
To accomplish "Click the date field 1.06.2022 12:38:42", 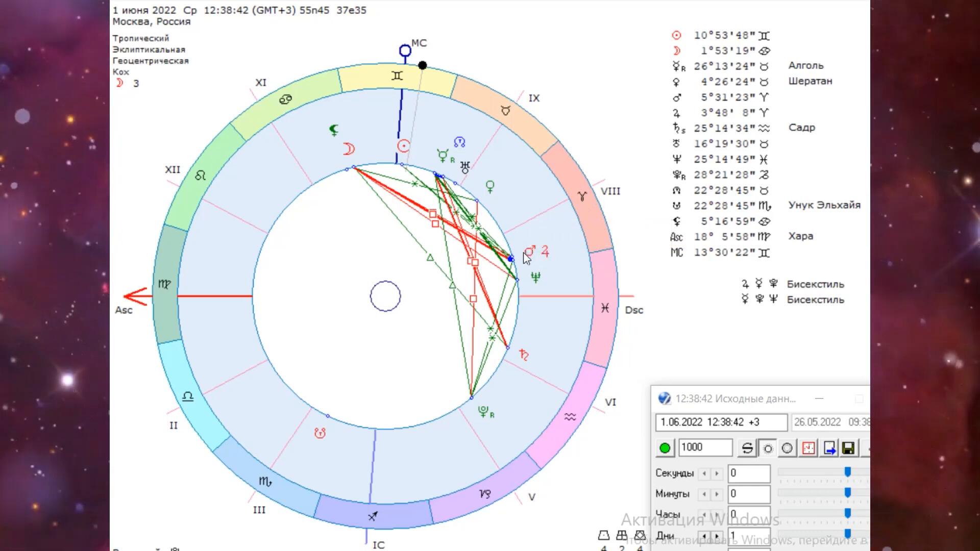I will tap(721, 422).
